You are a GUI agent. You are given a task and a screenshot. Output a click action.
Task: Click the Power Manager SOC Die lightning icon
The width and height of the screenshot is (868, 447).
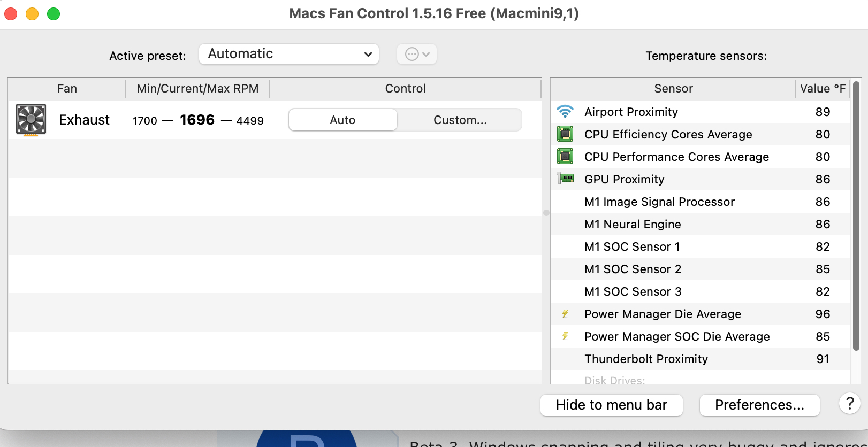pyautogui.click(x=565, y=336)
